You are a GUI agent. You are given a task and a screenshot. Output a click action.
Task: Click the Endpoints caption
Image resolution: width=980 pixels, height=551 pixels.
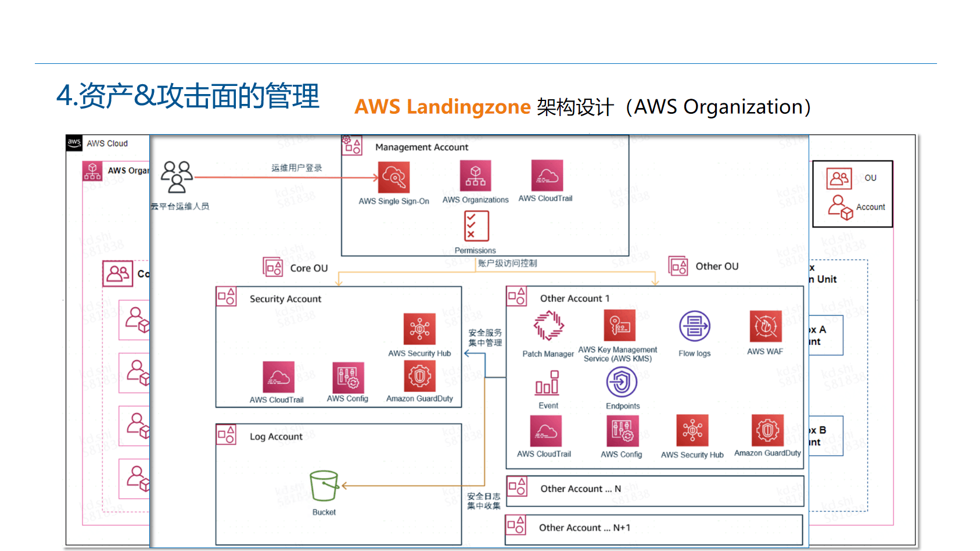(623, 406)
